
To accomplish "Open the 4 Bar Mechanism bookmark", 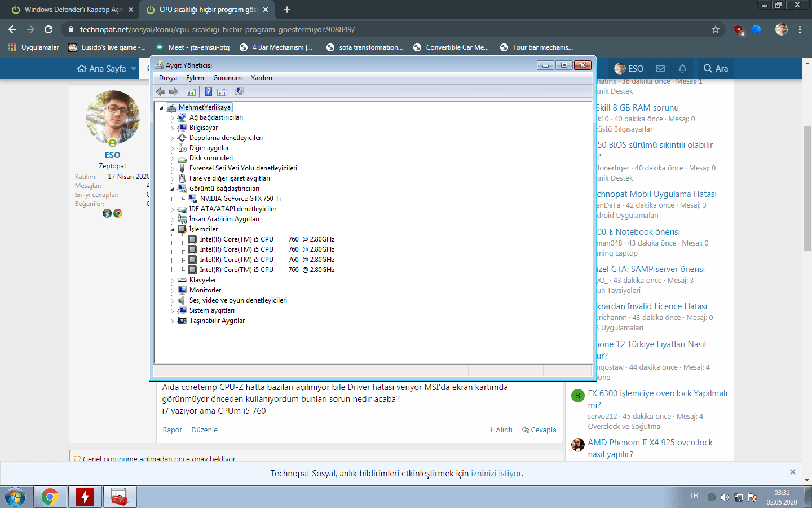I will [276, 47].
